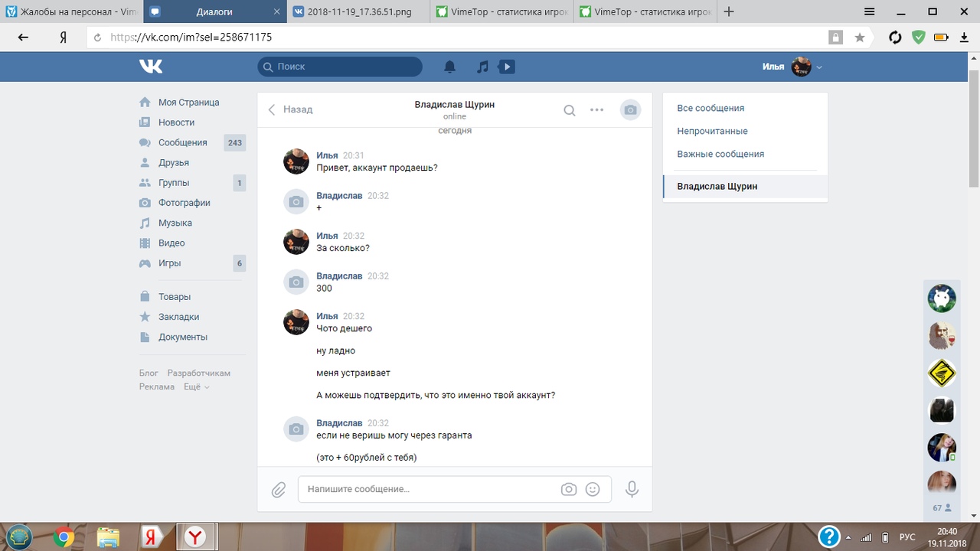Open Google Chrome from the taskbar
The height and width of the screenshot is (551, 980).
click(64, 537)
